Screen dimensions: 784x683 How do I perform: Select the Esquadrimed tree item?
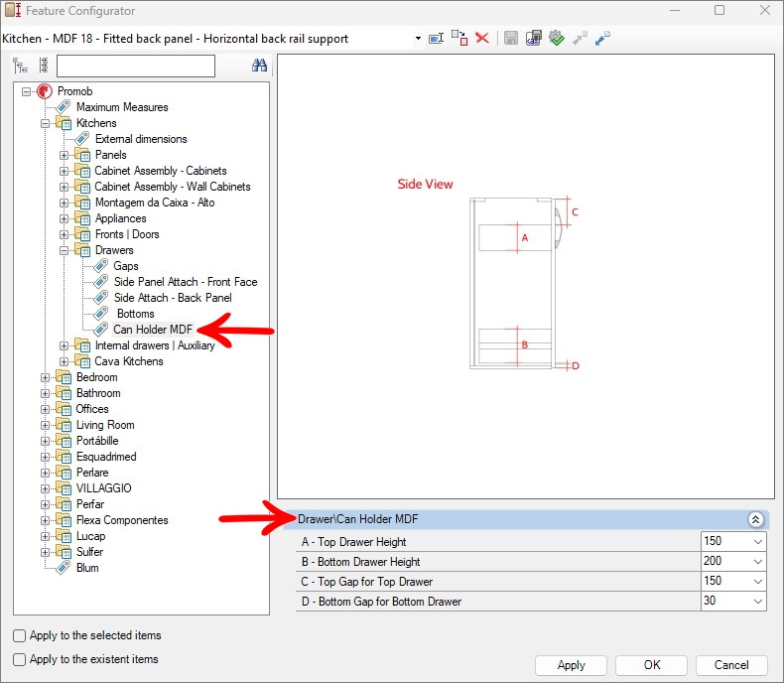tap(106, 457)
